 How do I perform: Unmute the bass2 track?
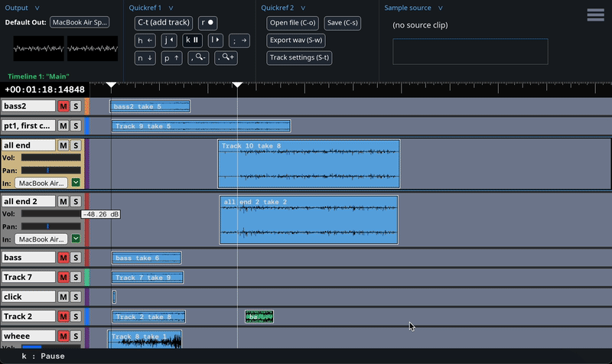pos(63,106)
